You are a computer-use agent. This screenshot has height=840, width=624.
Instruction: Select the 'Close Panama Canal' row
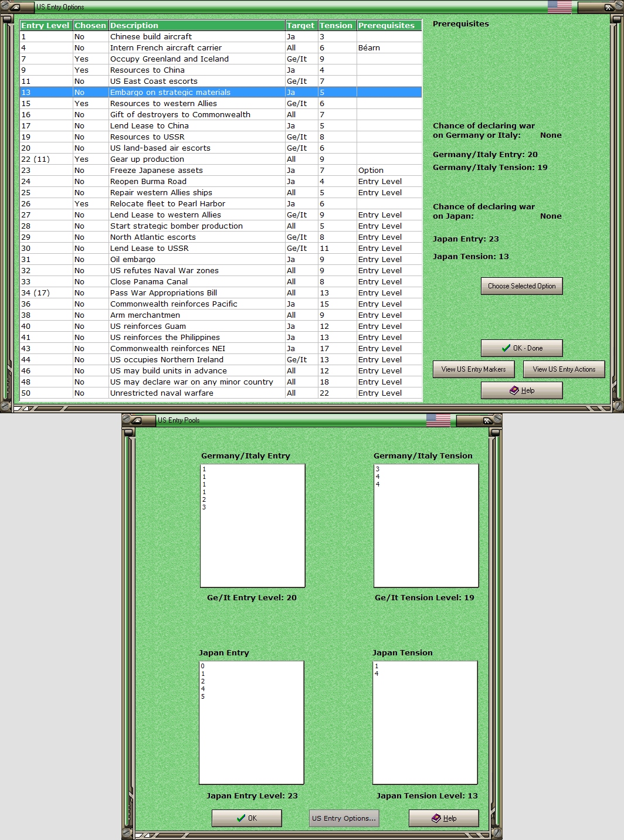point(221,281)
